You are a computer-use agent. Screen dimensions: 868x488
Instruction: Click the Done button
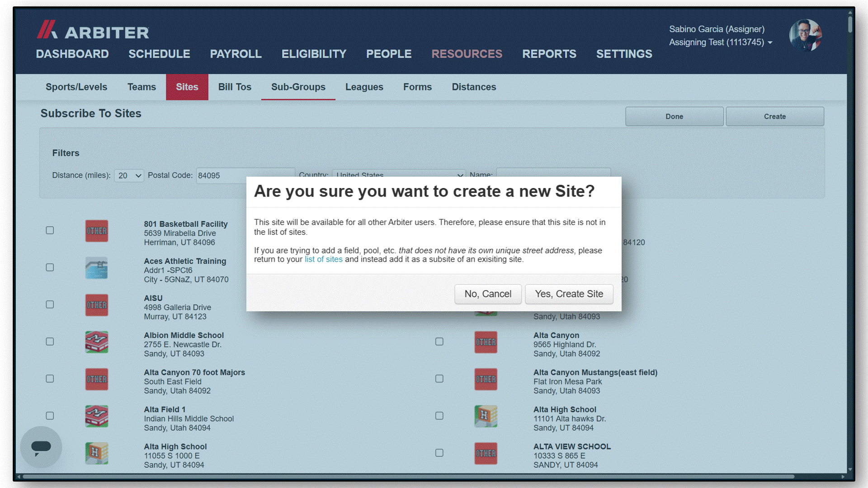point(675,116)
